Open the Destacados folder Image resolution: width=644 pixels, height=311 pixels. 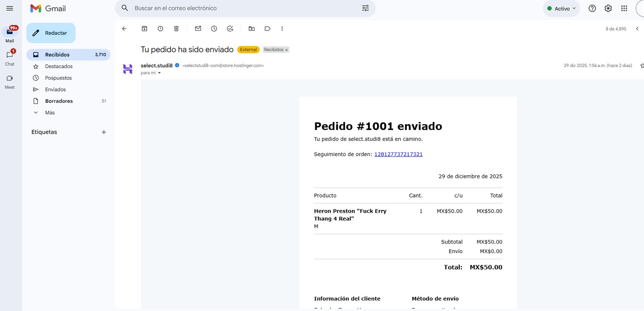click(68, 66)
